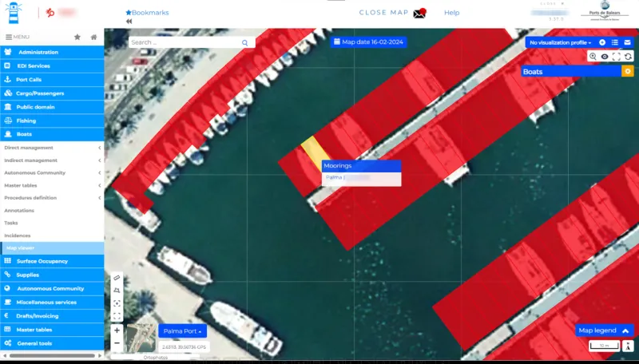This screenshot has height=364, width=639.
Task: Expand Autonomous Community submenu under Boats
Action: pos(52,172)
